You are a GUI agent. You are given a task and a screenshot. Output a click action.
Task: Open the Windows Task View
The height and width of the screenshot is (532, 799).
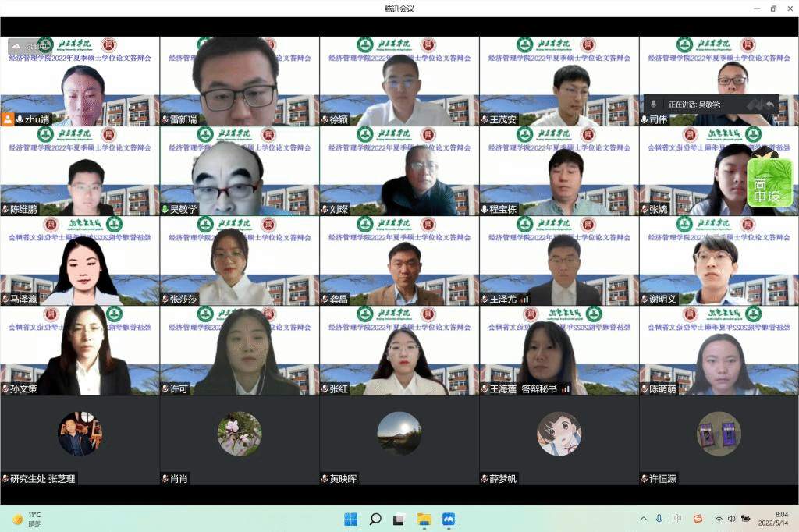tap(399, 519)
